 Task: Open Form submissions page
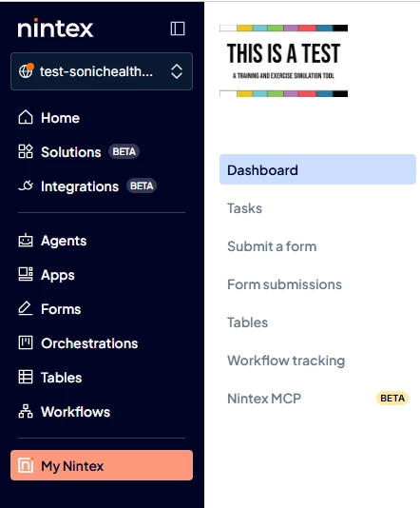(x=284, y=284)
